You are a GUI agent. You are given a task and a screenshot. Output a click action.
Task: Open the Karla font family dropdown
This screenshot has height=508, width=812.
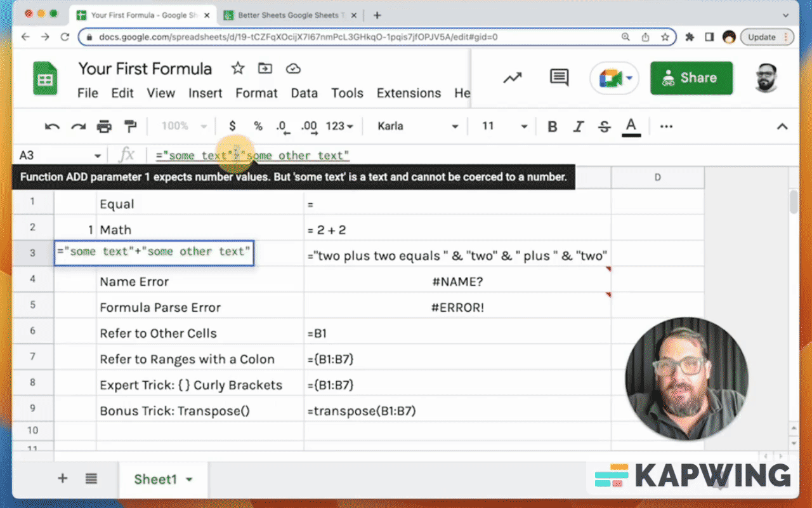417,126
